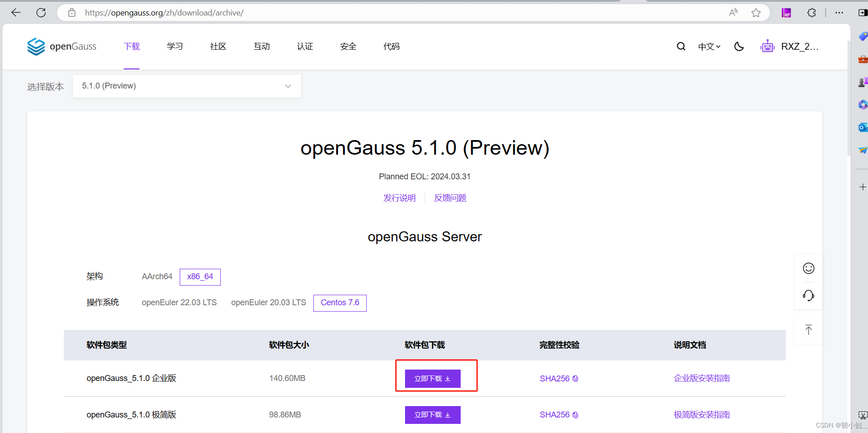
Task: Open the 极简版安装指南 document link
Action: point(702,415)
